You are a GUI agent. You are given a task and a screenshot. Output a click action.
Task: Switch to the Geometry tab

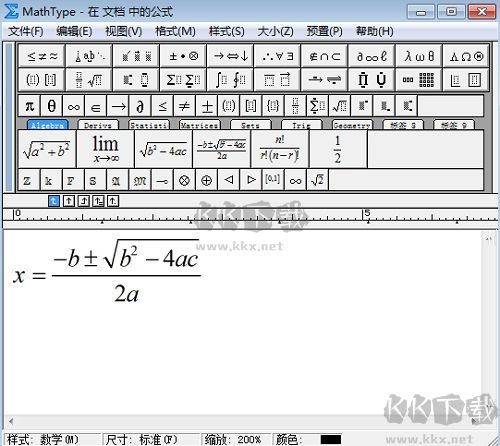tap(352, 125)
